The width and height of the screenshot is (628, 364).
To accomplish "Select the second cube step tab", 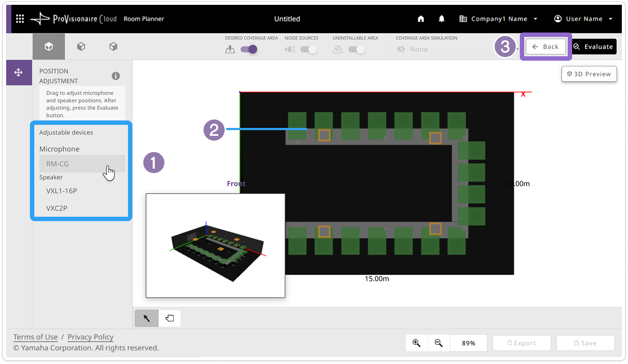I will click(81, 47).
